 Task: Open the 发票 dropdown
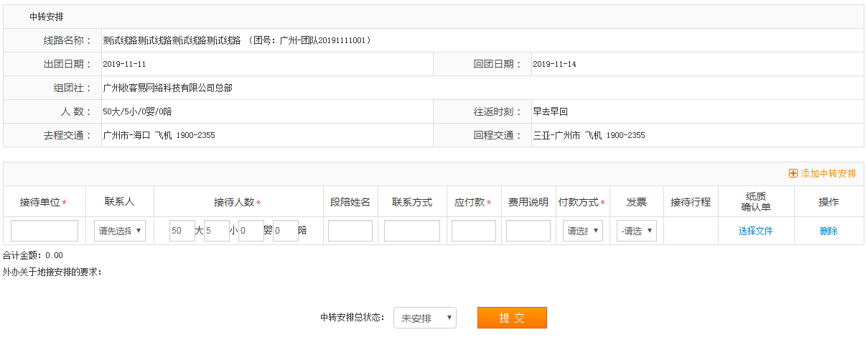click(x=637, y=231)
